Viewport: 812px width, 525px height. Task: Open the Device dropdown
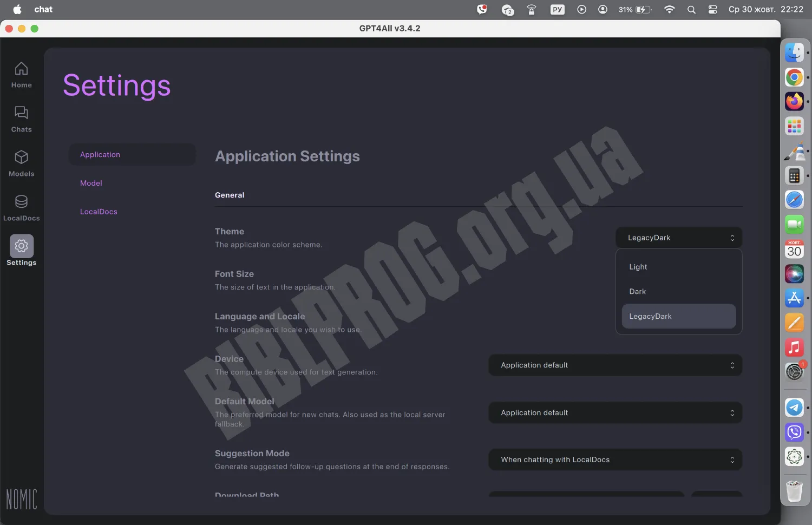pos(615,365)
